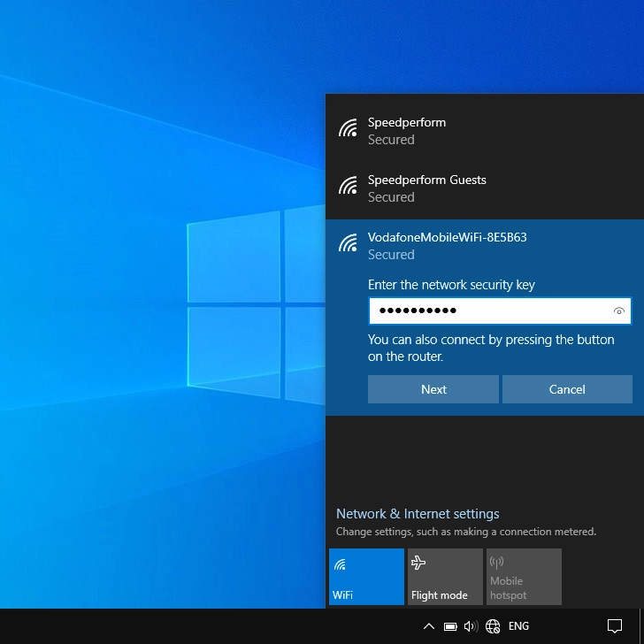Click the battery icon in system tray
This screenshot has height=644, width=644.
coord(450,626)
